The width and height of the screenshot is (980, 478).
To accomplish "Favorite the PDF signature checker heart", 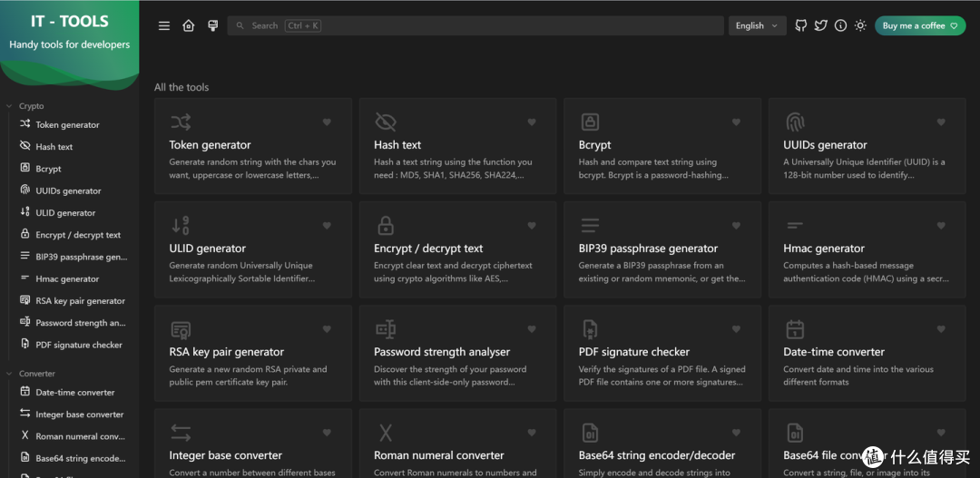I will (736, 329).
